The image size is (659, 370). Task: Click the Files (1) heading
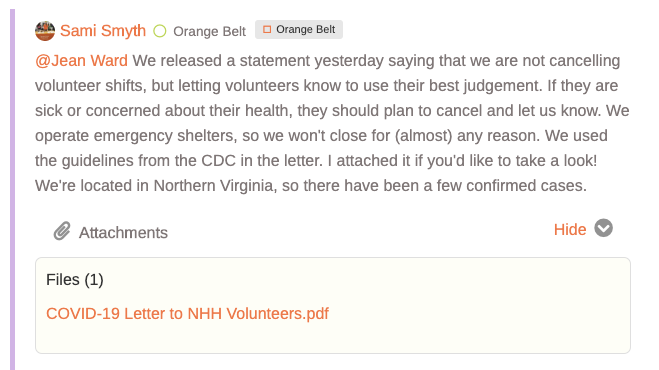(x=75, y=280)
